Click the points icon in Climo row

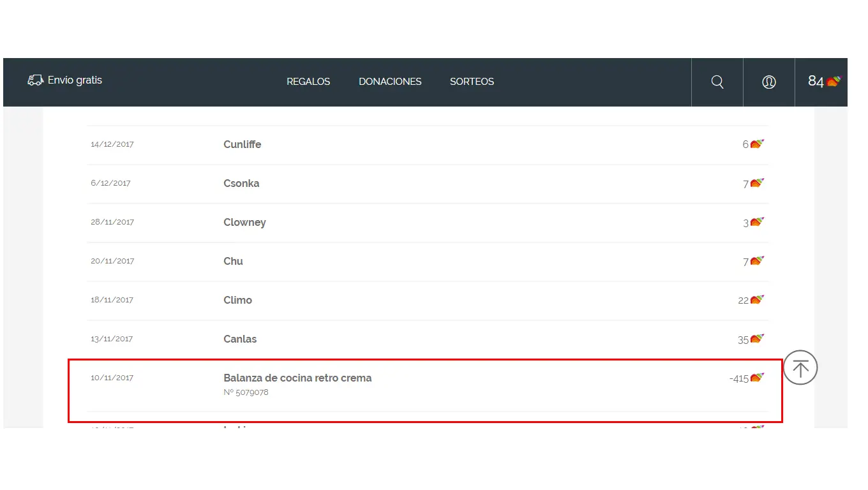coord(757,299)
